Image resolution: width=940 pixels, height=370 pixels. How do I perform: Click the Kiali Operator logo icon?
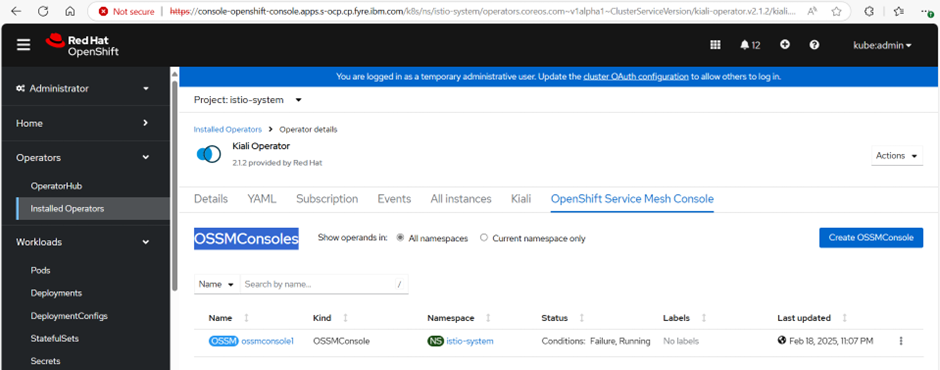(209, 154)
